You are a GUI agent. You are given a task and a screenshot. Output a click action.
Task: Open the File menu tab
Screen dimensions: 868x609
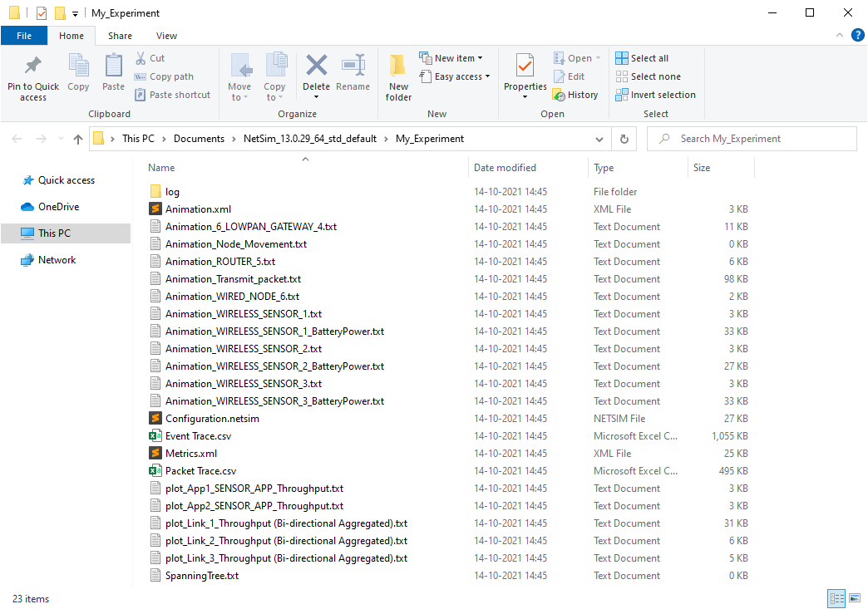[24, 36]
